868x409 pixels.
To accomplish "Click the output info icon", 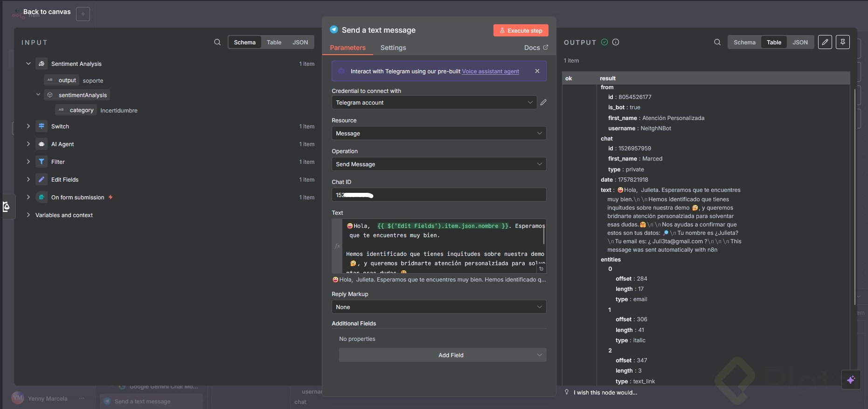I will 616,42.
